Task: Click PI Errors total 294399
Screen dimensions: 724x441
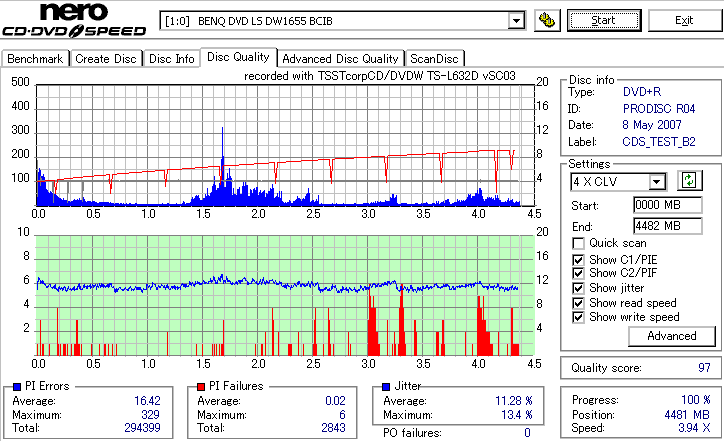Action: (142, 428)
